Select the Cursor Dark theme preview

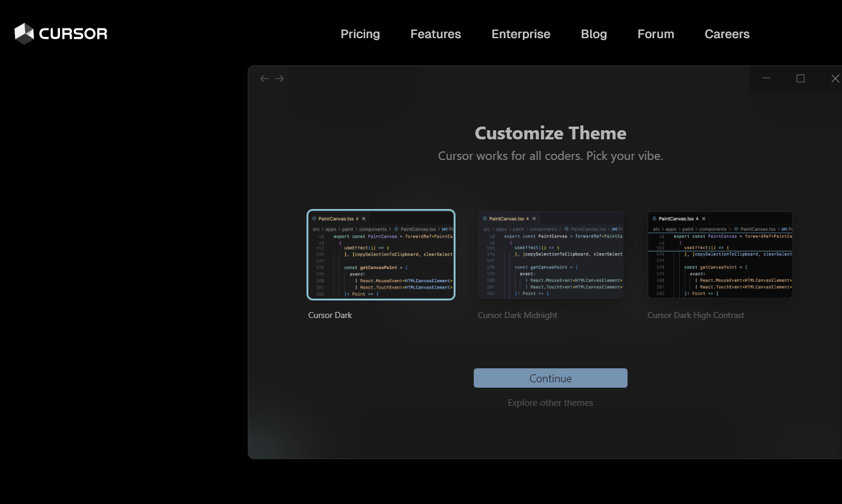point(381,254)
